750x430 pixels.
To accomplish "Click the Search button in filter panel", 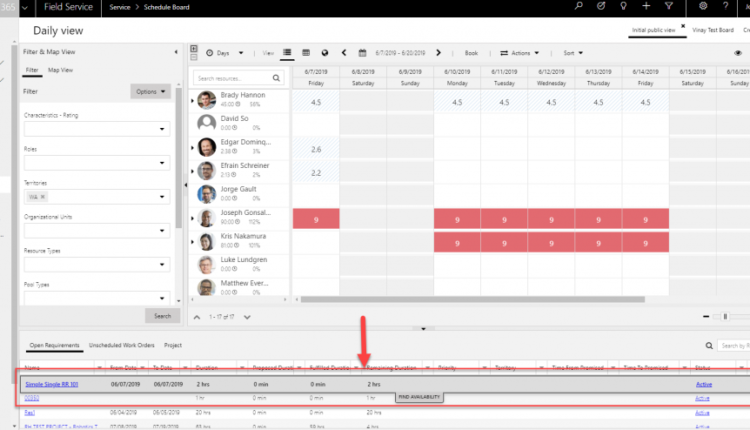I will (163, 315).
